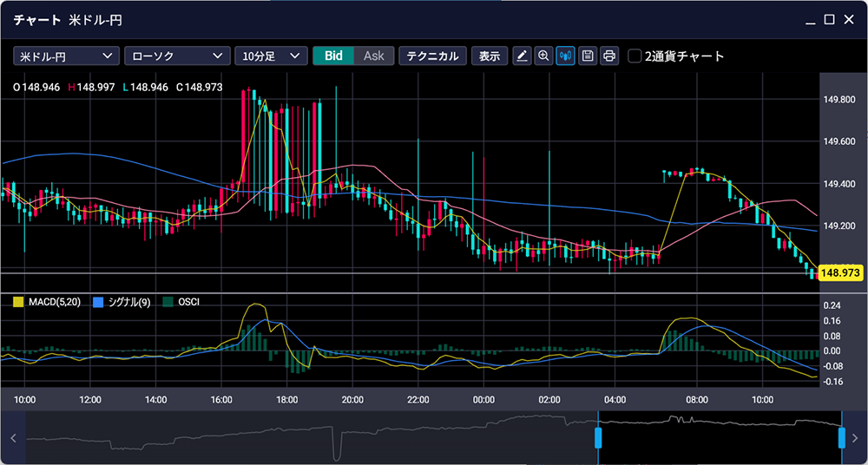Select the pencil drawing tool icon

[x=522, y=56]
